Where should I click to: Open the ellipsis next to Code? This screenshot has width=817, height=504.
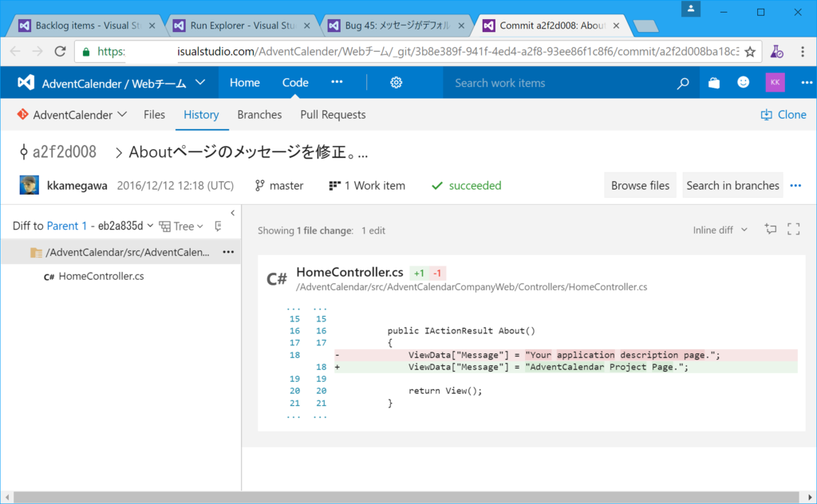337,82
